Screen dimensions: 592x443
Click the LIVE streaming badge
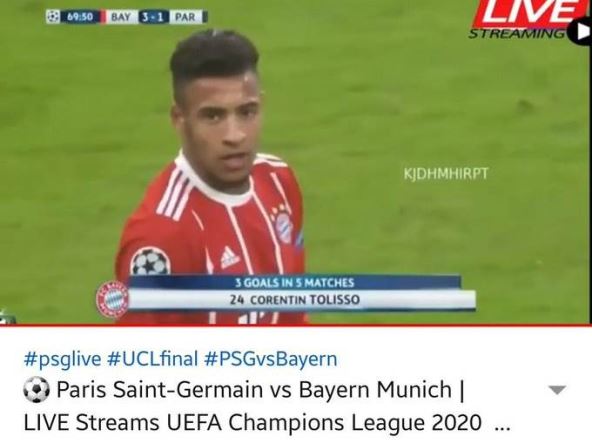coord(525,19)
